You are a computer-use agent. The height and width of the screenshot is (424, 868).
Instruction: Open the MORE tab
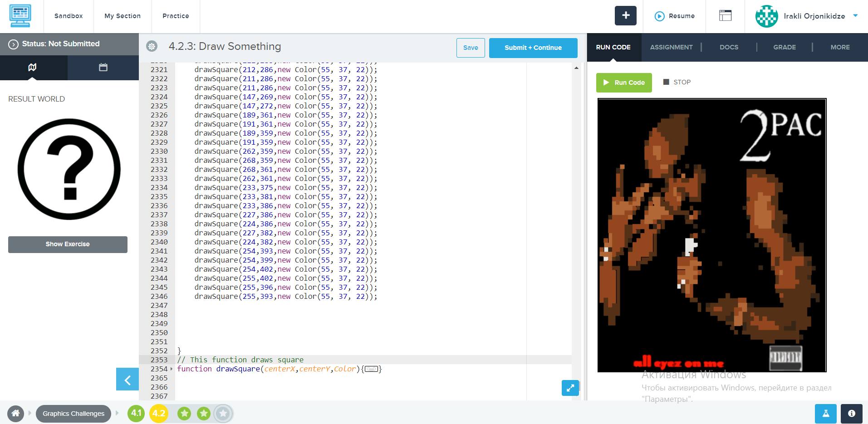pos(840,47)
